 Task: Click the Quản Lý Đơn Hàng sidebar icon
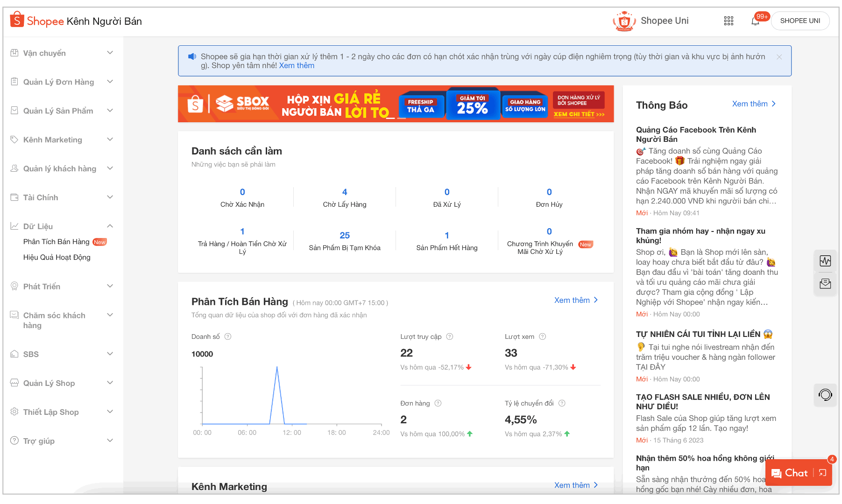(14, 82)
